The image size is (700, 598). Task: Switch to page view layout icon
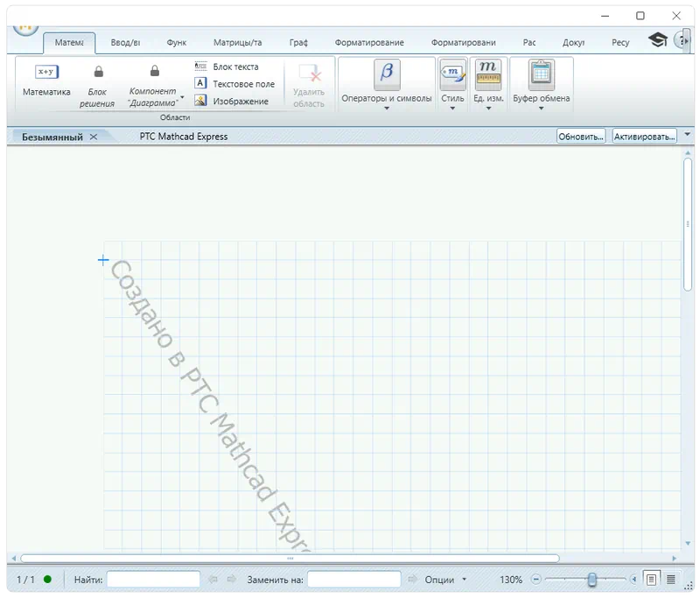651,580
